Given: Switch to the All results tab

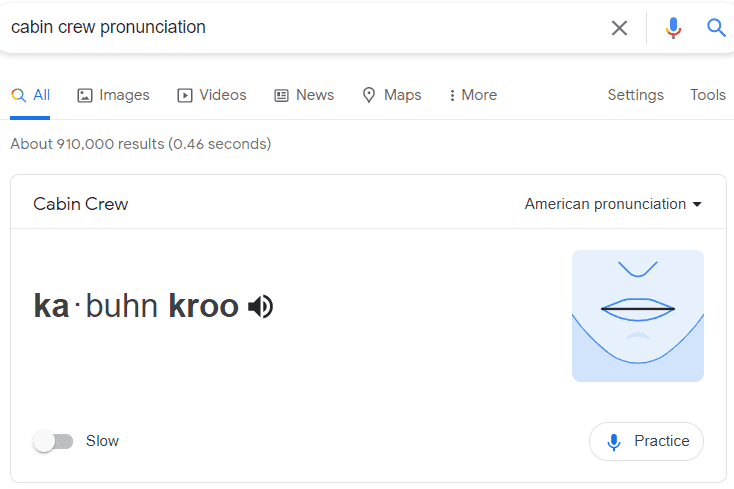Looking at the screenshot, I should point(31,95).
